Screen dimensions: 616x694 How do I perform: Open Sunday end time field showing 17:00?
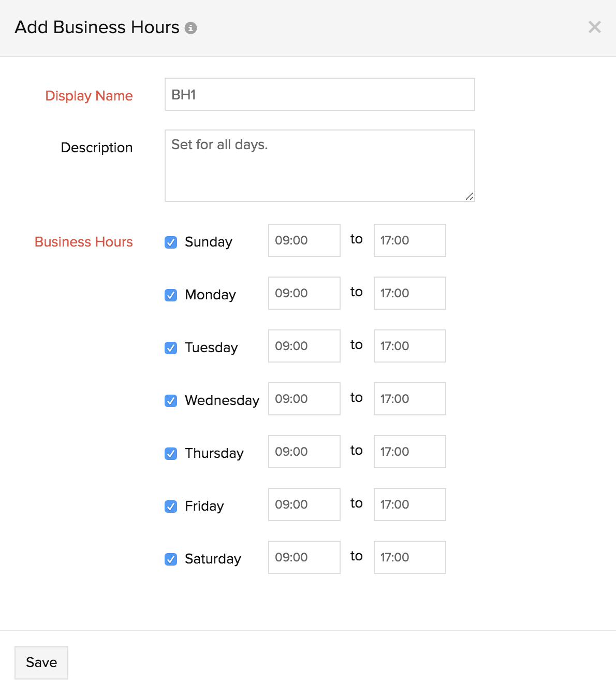click(x=409, y=240)
